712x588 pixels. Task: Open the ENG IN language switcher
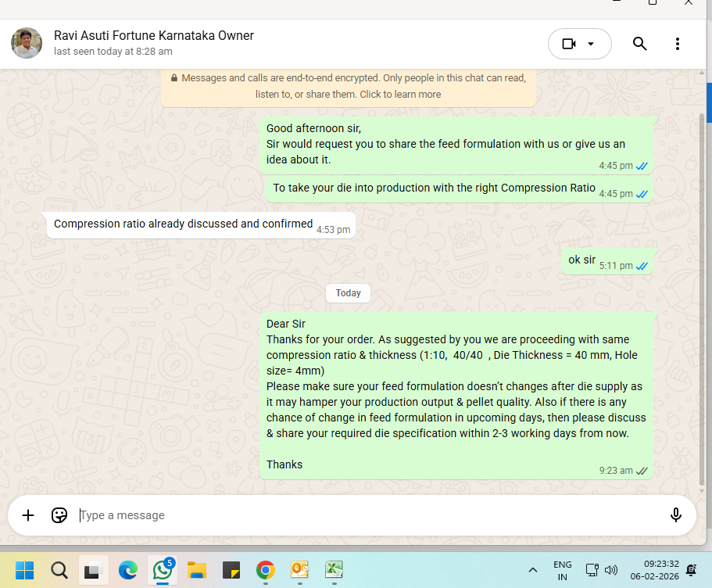click(562, 570)
